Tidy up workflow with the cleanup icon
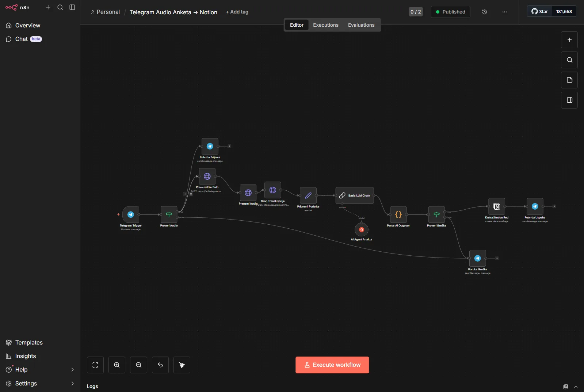584x392 pixels. [182, 365]
